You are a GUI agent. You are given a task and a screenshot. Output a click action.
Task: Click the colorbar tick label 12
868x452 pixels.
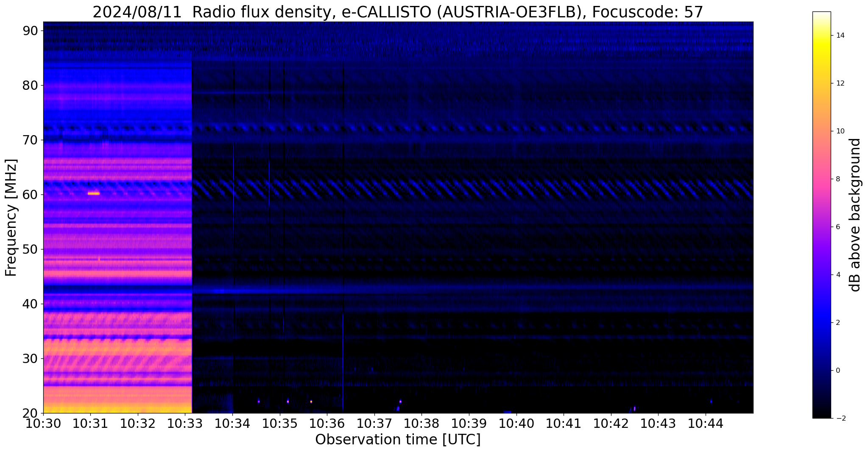click(839, 83)
